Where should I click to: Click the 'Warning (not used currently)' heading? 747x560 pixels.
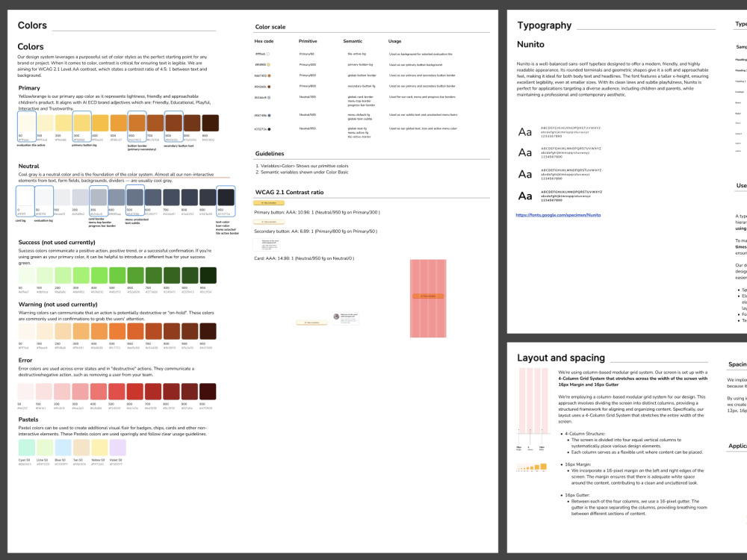coord(58,305)
